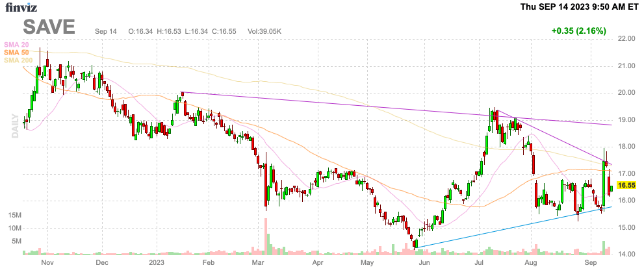Click the chart timestamp in the header

tap(580, 6)
